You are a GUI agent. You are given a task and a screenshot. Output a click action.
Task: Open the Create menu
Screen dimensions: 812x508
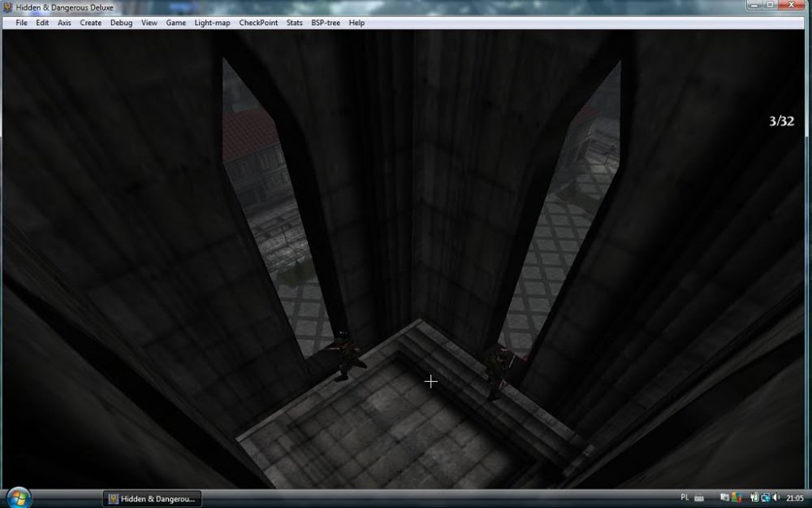[91, 23]
